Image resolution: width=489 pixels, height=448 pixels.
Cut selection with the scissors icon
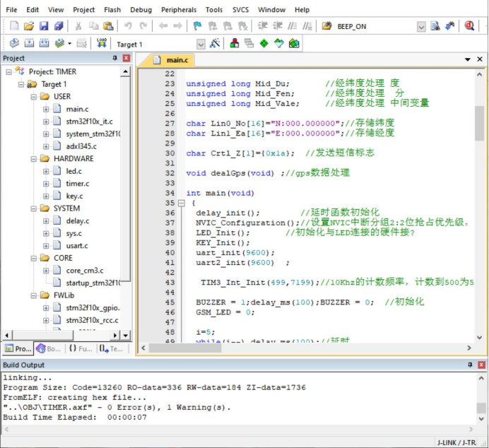click(78, 26)
